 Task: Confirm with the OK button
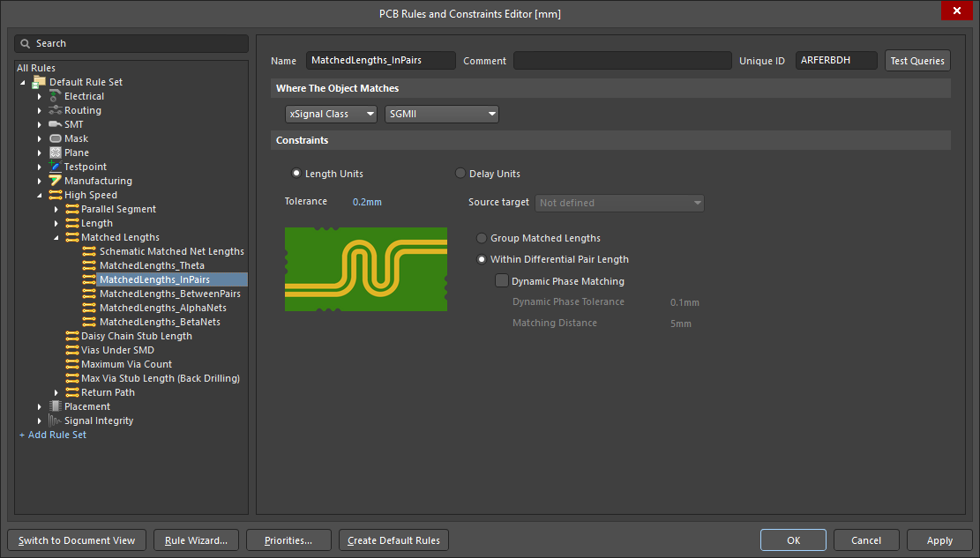coord(793,540)
